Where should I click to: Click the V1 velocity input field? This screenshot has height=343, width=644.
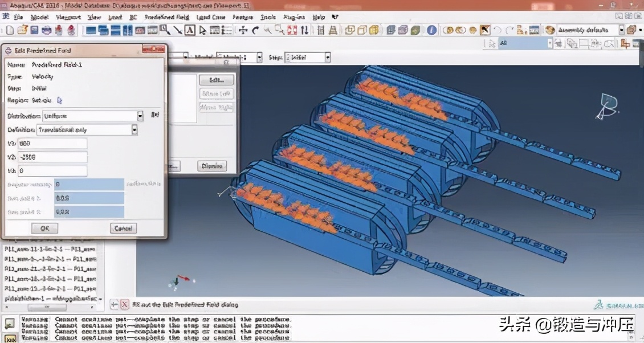(52, 144)
